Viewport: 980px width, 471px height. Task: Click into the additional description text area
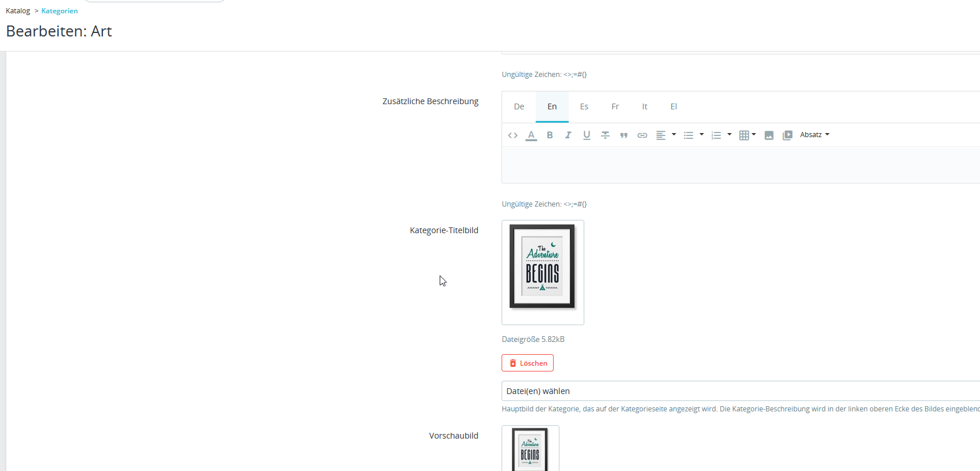pos(740,165)
